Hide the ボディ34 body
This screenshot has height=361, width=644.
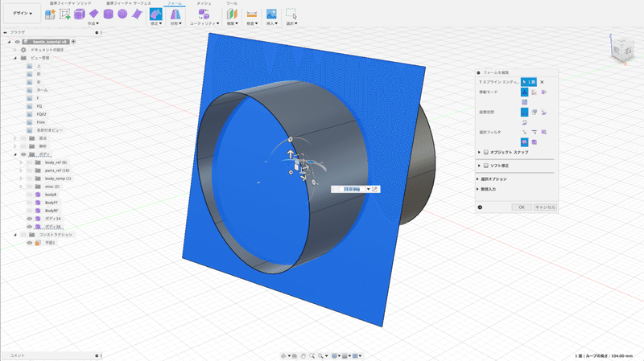pos(30,219)
